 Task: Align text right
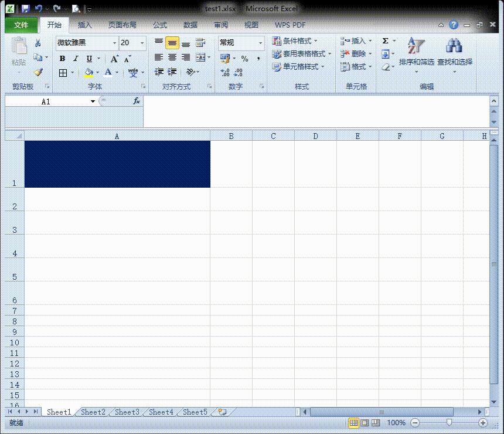(186, 57)
